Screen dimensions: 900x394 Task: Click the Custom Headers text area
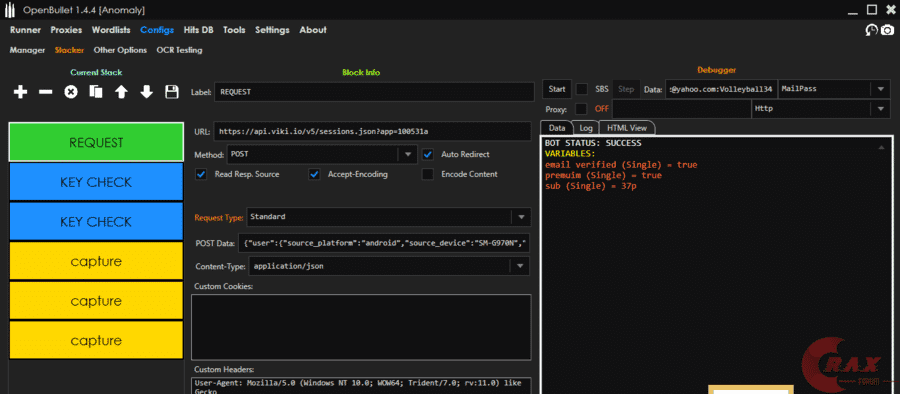coord(361,385)
